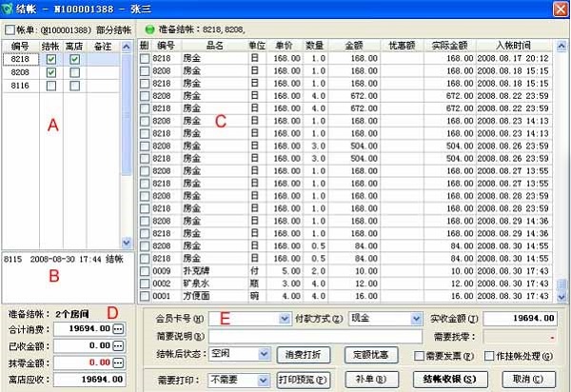
Task: Check 离店 for room 8116
Action: coord(74,86)
